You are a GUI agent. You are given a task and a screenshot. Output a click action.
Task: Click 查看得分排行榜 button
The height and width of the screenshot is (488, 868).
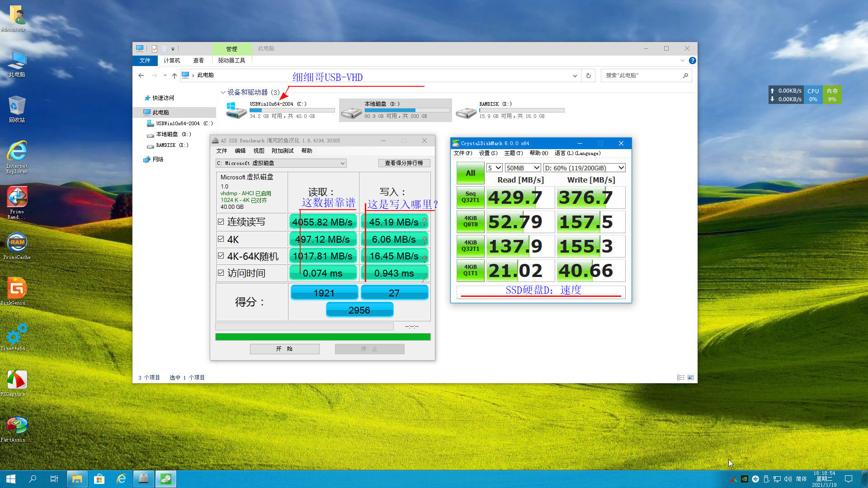click(x=404, y=163)
